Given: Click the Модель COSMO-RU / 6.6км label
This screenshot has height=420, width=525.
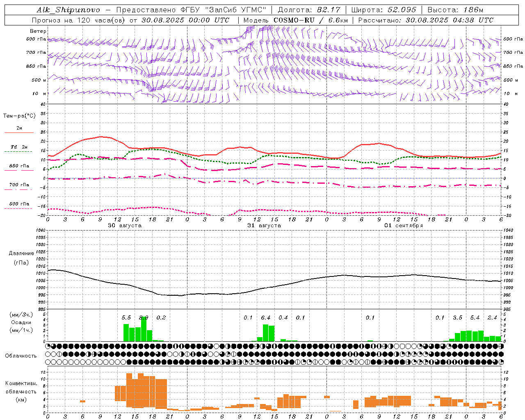Looking at the screenshot, I should [x=296, y=20].
